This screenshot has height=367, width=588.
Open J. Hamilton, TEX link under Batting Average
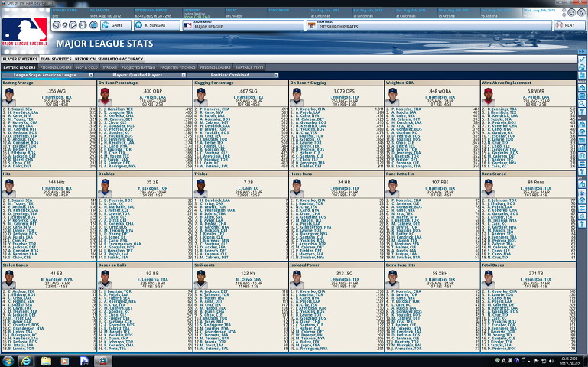(x=57, y=97)
